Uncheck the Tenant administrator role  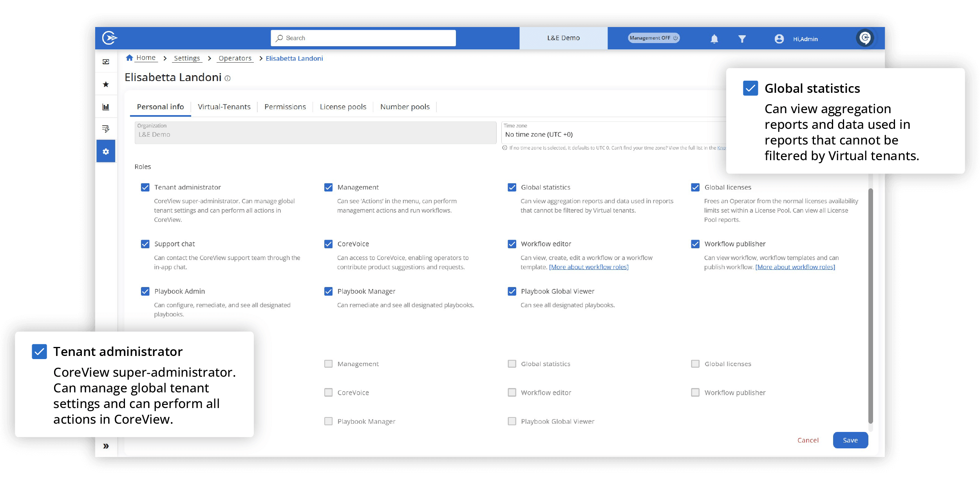coord(145,187)
